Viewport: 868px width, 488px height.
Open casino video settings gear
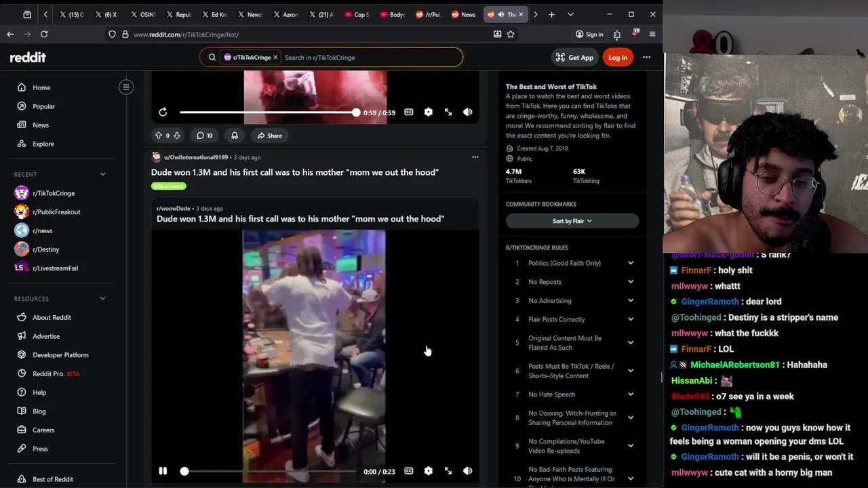pos(429,471)
